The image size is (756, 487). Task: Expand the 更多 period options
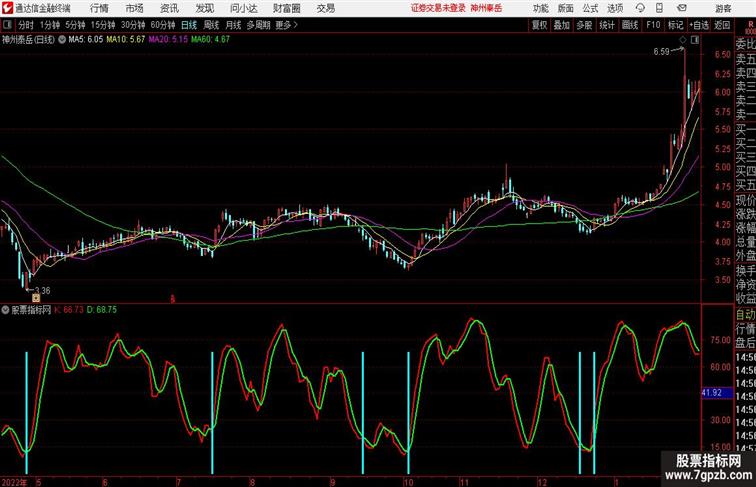point(286,25)
